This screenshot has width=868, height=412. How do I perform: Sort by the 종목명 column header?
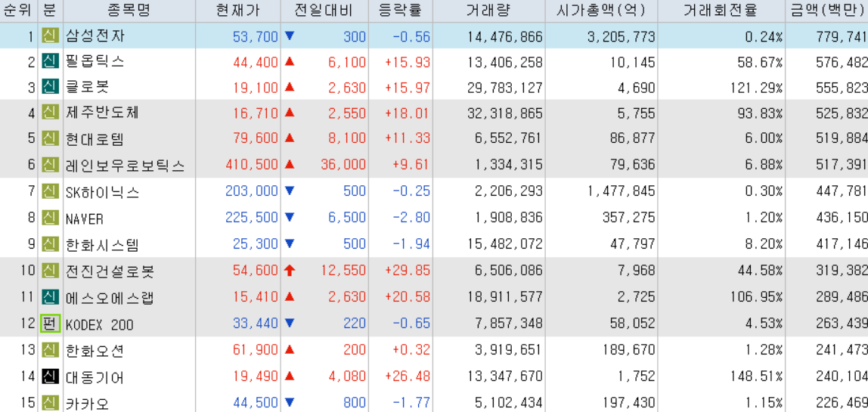(x=129, y=11)
